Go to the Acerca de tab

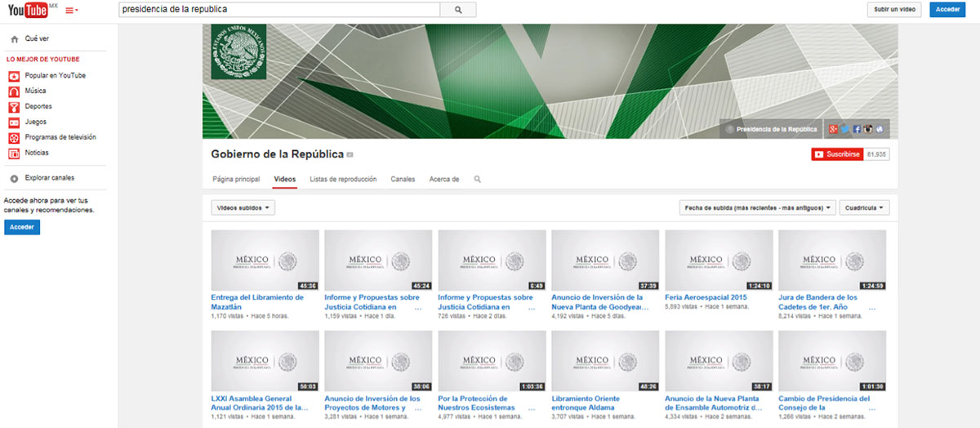coord(444,179)
